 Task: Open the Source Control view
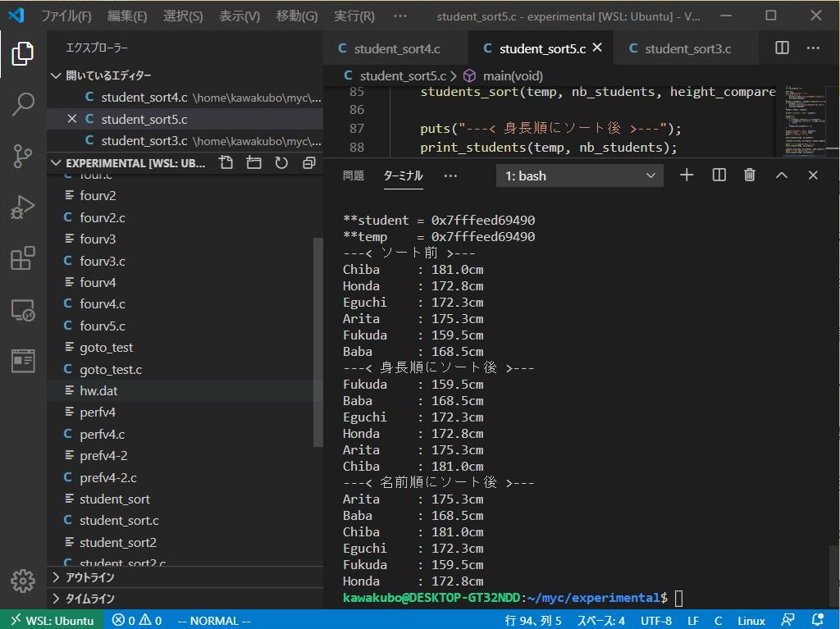[23, 156]
